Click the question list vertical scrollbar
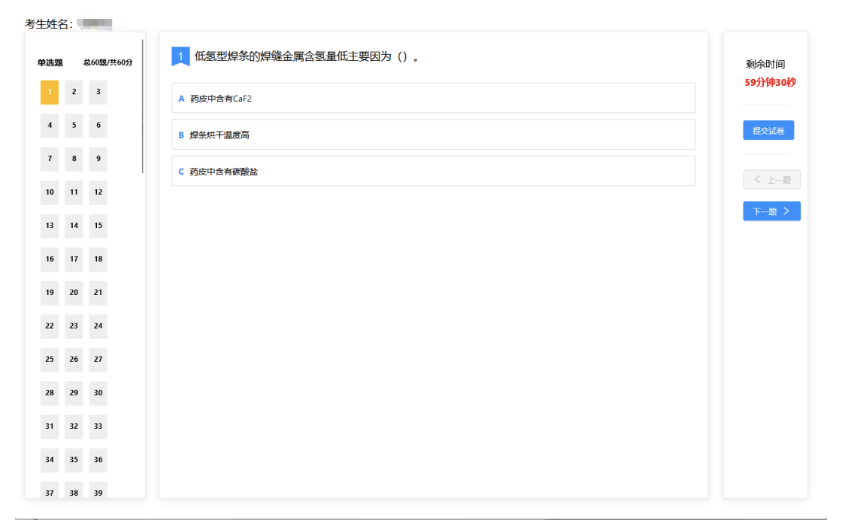Image resolution: width=841 pixels, height=527 pixels. coord(143,110)
